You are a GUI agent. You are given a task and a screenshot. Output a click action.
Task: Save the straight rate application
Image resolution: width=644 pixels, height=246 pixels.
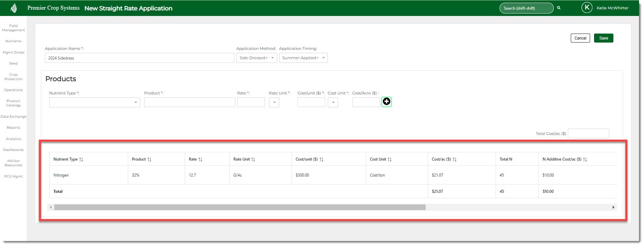pos(603,38)
